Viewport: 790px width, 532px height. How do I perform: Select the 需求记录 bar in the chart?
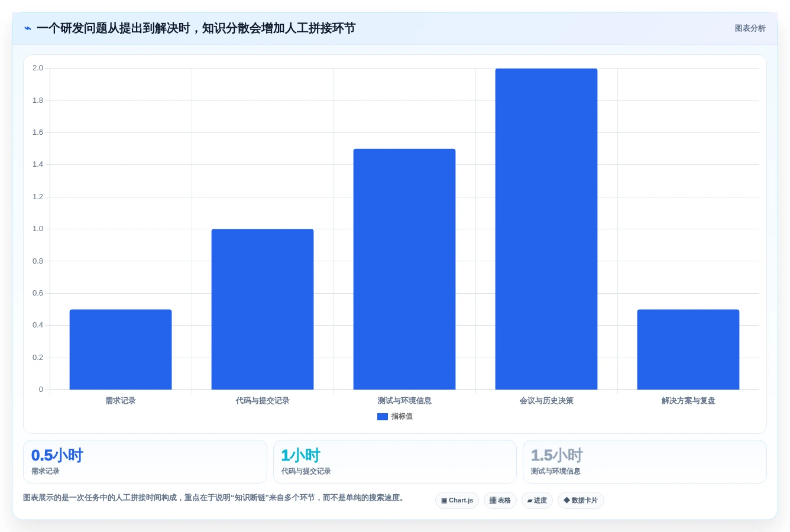point(121,349)
